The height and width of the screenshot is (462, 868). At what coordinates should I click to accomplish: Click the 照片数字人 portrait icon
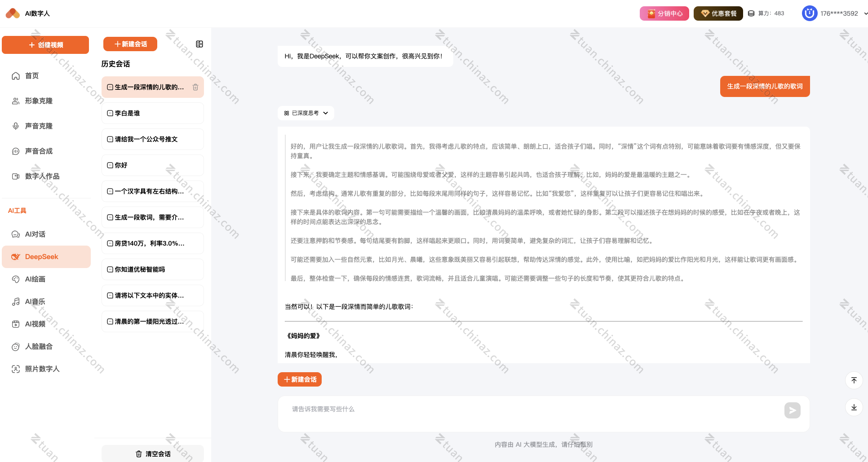tap(16, 369)
